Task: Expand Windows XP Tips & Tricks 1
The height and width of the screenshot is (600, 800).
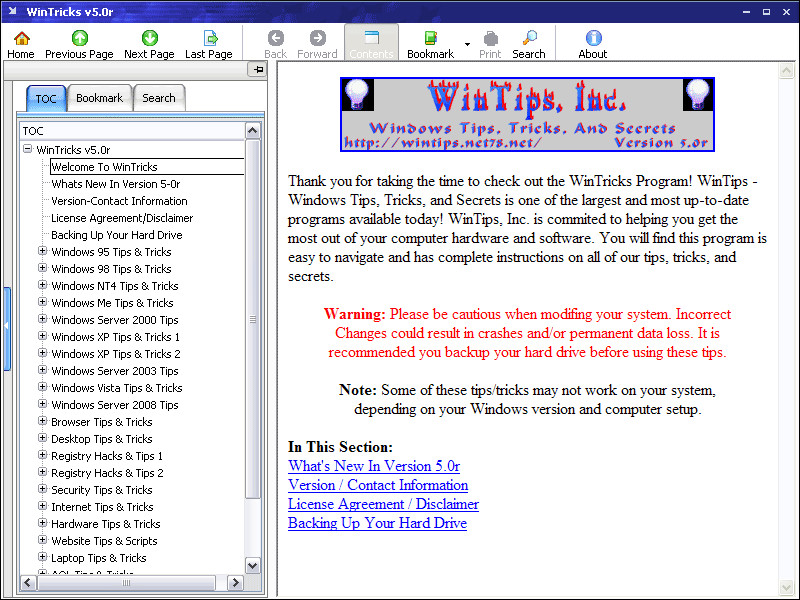Action: coord(43,336)
